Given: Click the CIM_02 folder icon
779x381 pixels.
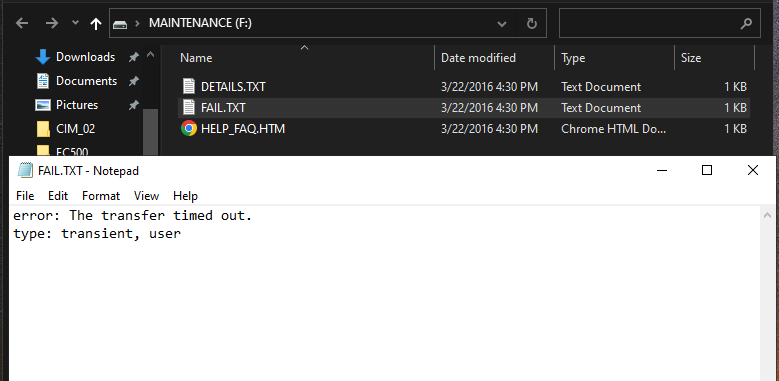Looking at the screenshot, I should (x=43, y=129).
